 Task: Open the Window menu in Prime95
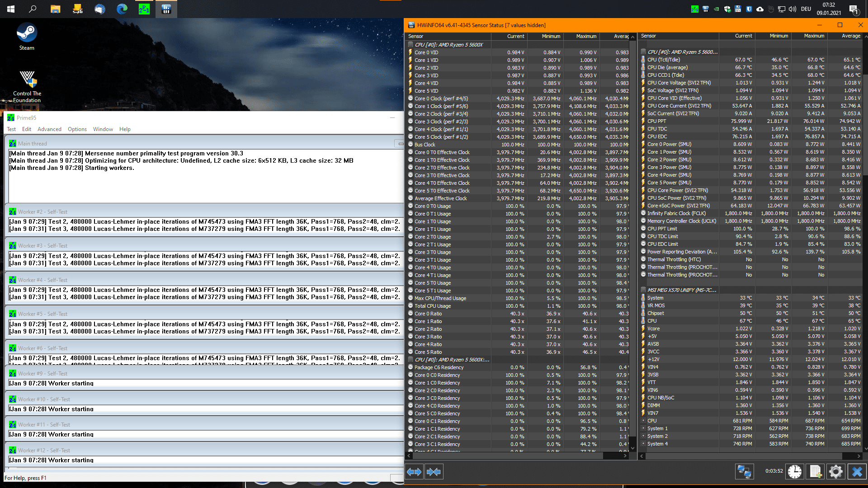(103, 129)
